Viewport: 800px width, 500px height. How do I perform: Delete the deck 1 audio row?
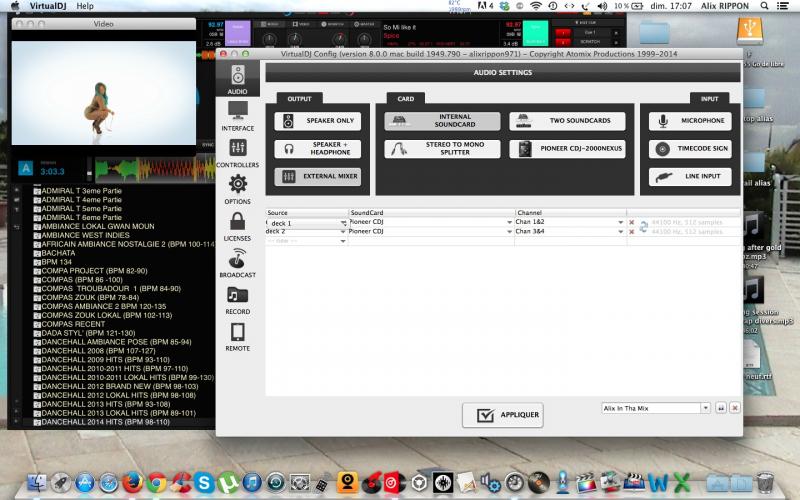click(632, 222)
